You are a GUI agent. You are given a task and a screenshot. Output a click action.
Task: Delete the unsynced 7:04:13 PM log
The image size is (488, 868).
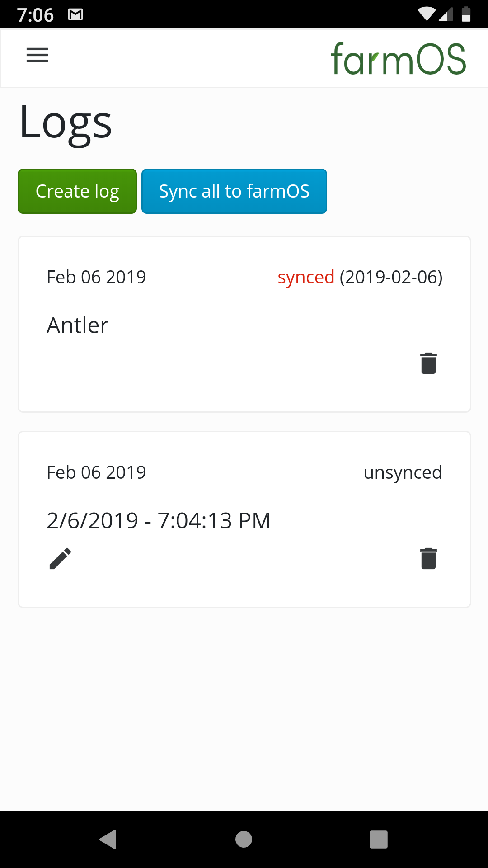(x=428, y=559)
